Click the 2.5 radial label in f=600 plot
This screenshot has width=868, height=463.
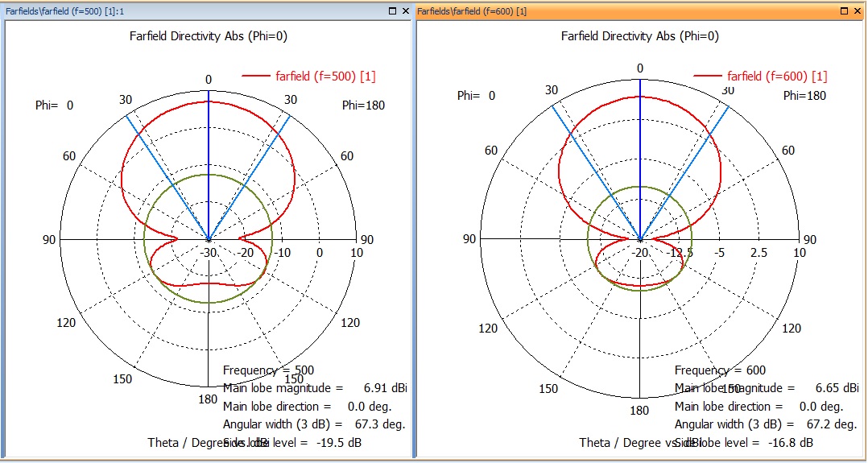click(x=758, y=253)
